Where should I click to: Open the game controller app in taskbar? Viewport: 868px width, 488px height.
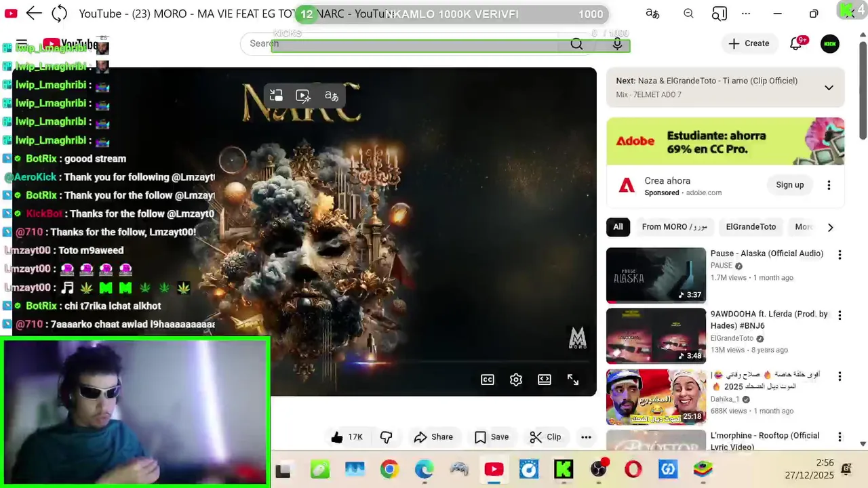[459, 469]
